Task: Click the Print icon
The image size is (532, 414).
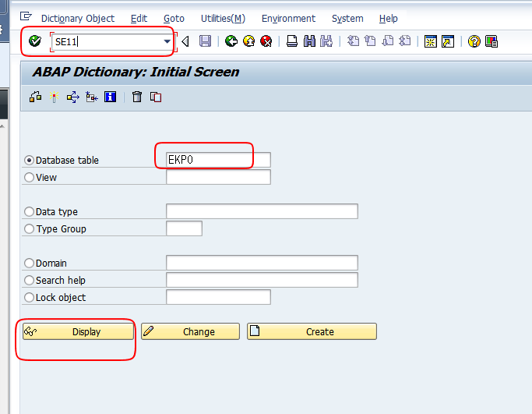Action: 292,41
